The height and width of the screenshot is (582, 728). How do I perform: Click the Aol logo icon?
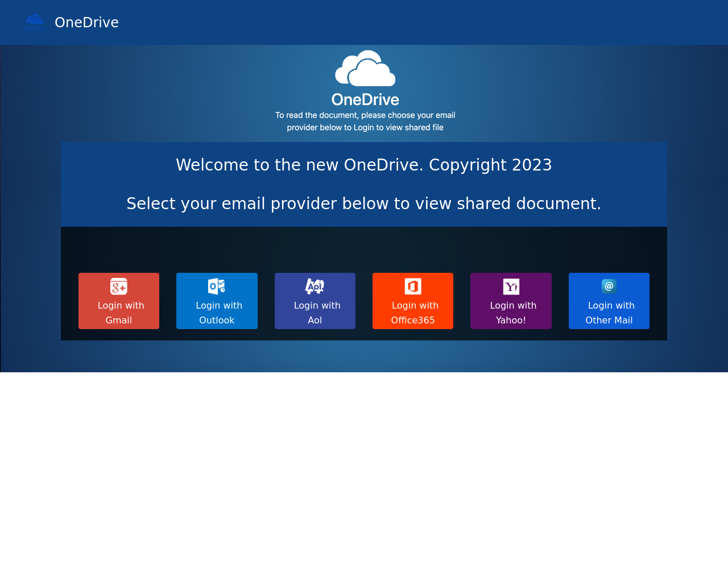tap(315, 286)
